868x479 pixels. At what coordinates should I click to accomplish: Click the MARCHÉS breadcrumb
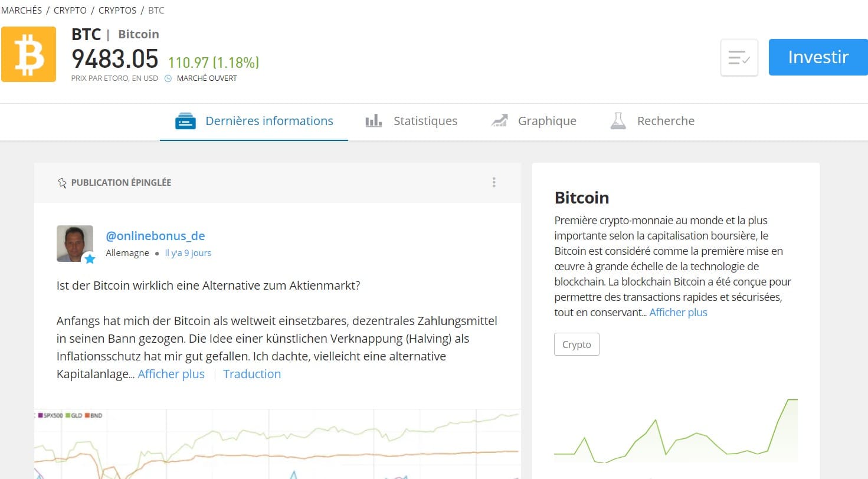[x=21, y=11]
